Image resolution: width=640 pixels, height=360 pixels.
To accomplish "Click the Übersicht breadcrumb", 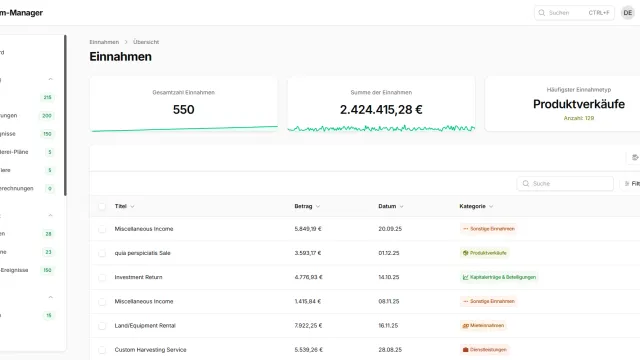I will point(146,42).
